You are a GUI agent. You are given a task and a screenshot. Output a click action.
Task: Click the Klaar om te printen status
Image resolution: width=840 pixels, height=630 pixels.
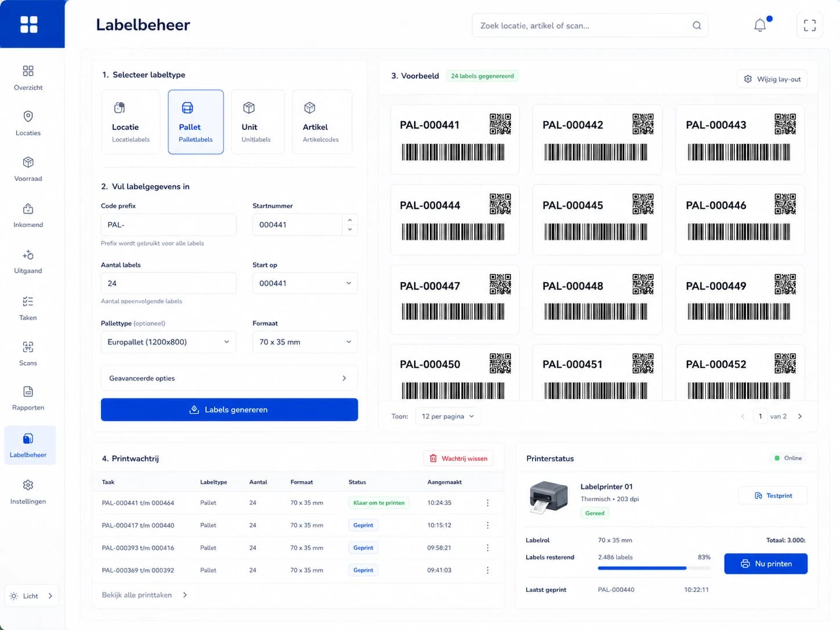tap(379, 503)
